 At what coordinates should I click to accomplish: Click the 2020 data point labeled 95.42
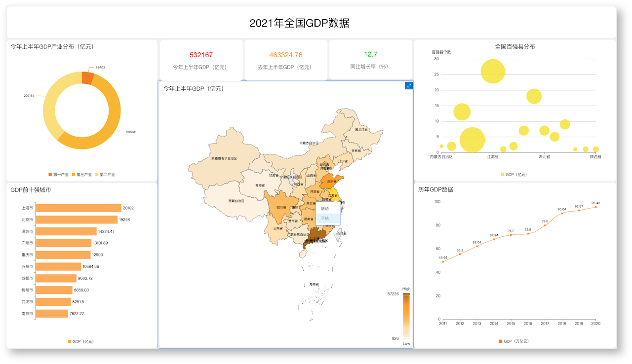pyautogui.click(x=596, y=207)
